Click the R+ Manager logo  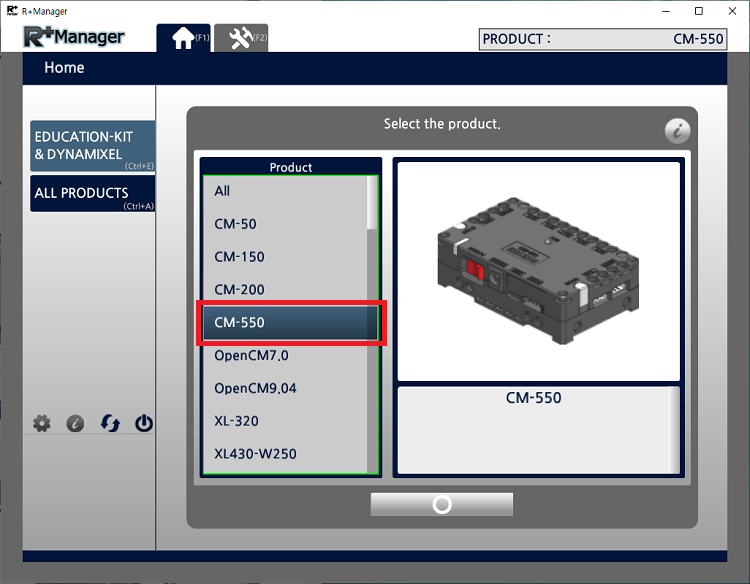76,37
